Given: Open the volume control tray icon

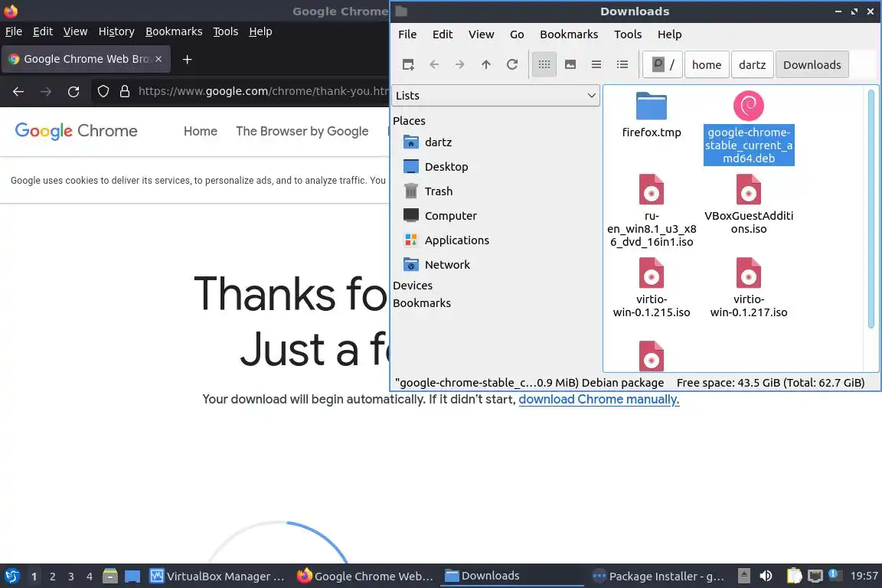Looking at the screenshot, I should [766, 577].
